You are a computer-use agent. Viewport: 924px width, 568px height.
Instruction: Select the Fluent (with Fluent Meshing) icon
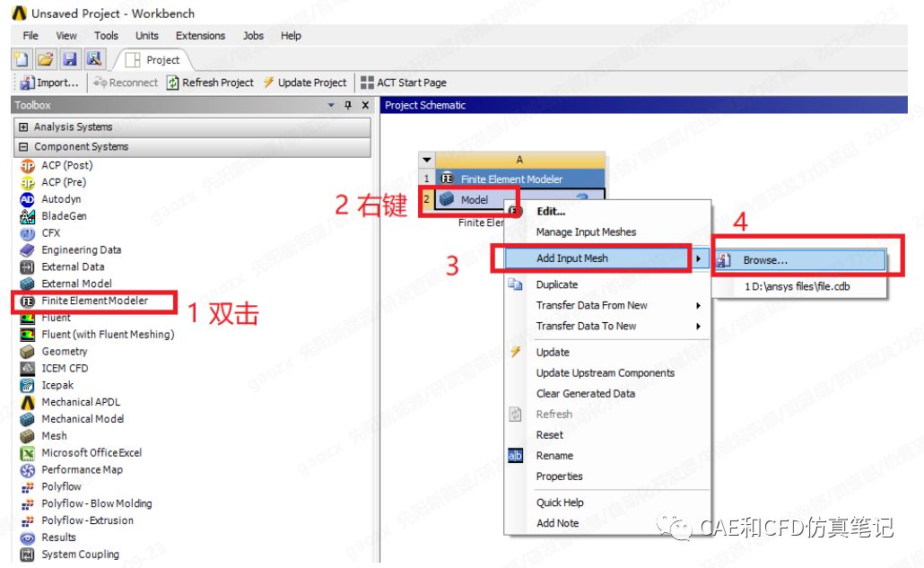click(x=27, y=335)
